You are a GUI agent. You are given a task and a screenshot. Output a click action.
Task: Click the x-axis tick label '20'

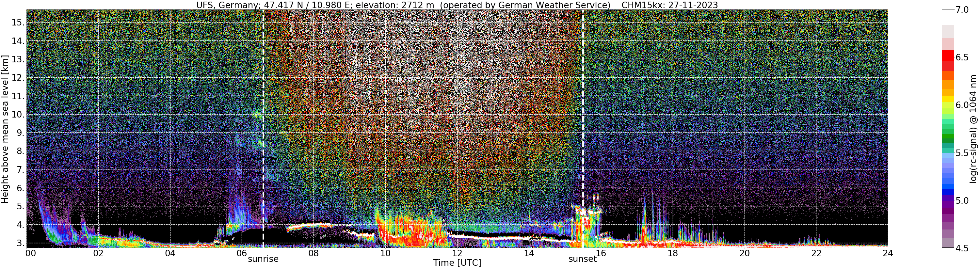coord(744,253)
